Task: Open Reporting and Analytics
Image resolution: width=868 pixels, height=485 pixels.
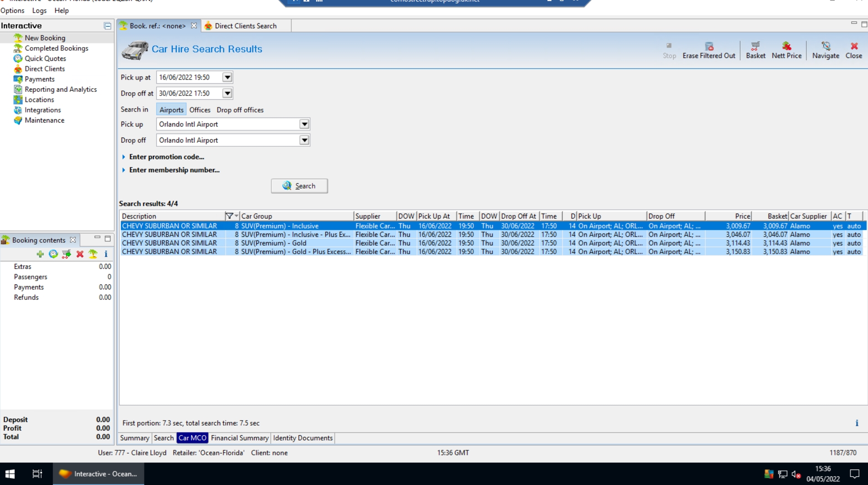Action: click(x=60, y=90)
